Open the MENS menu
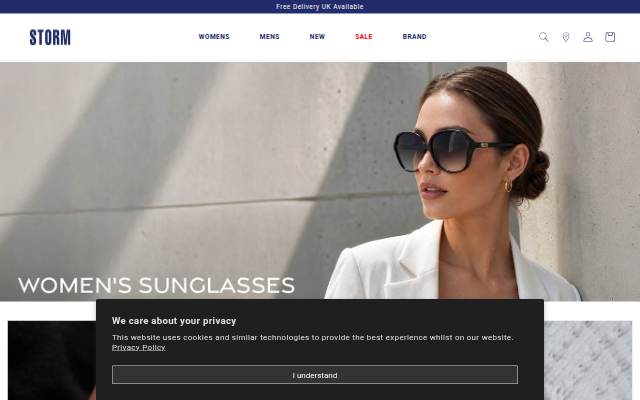Image resolution: width=640 pixels, height=400 pixels. pos(269,37)
